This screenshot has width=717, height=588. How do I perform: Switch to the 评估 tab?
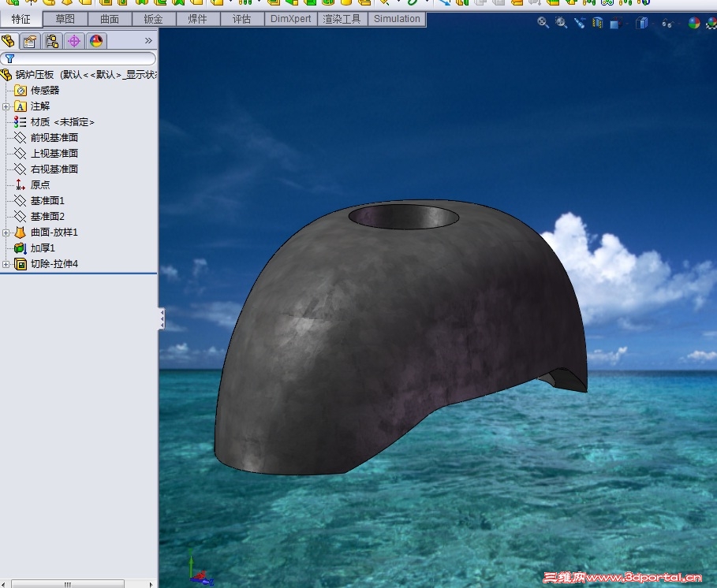(241, 19)
